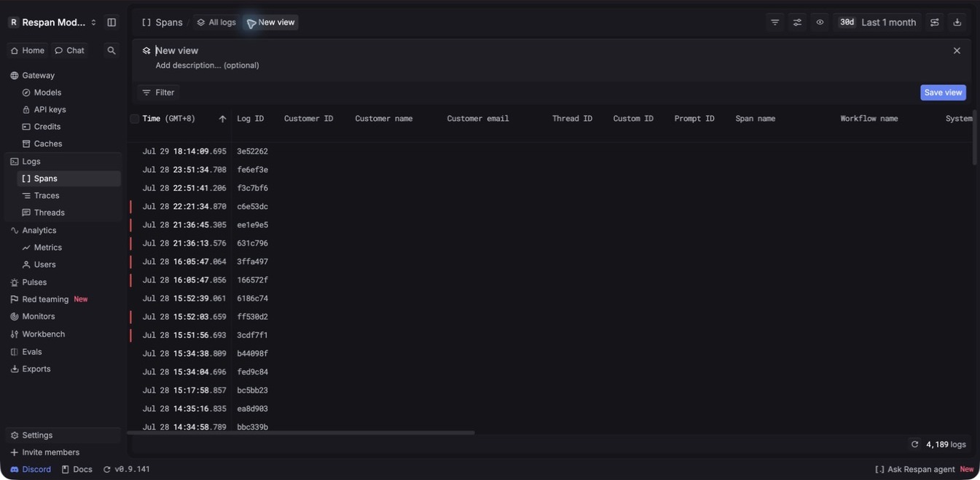Click Span name column header
980x480 pixels.
756,119
